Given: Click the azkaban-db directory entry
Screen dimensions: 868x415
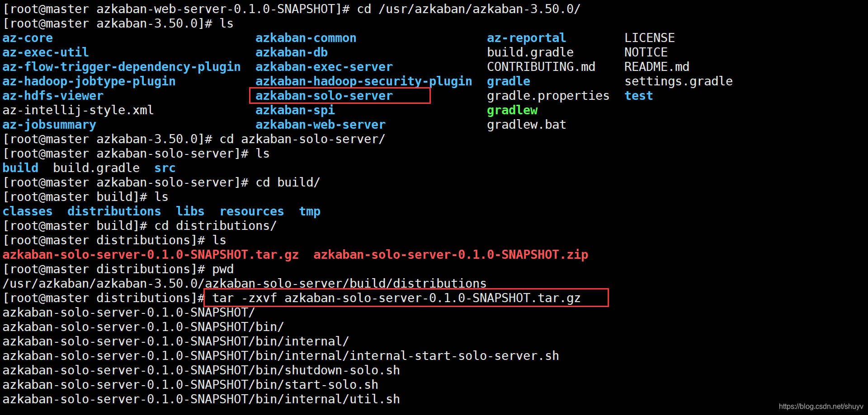Looking at the screenshot, I should pos(292,52).
